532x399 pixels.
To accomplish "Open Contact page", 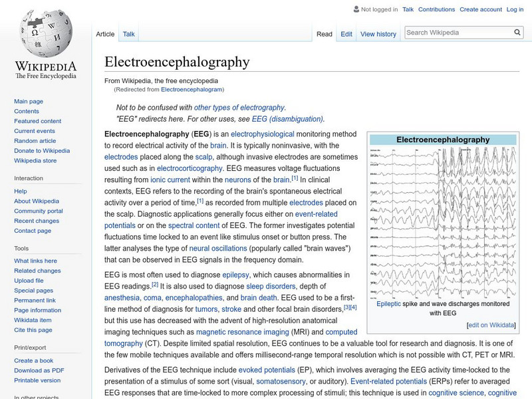I will [x=33, y=230].
